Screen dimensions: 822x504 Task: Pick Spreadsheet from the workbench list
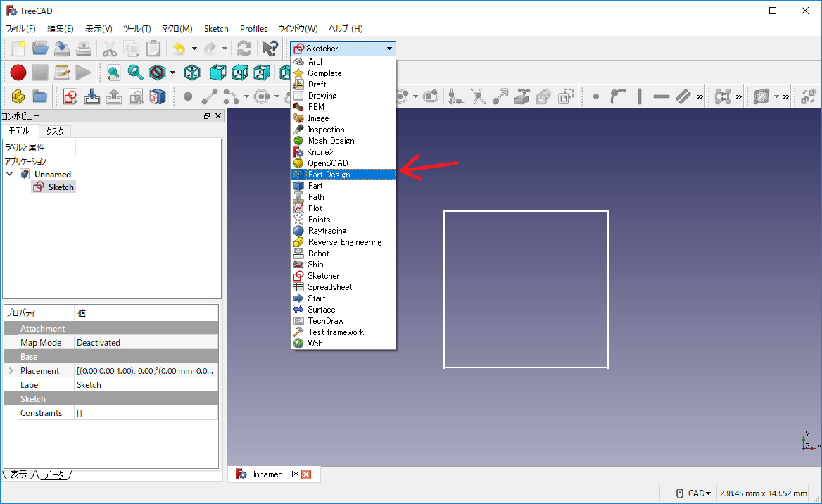pyautogui.click(x=343, y=287)
